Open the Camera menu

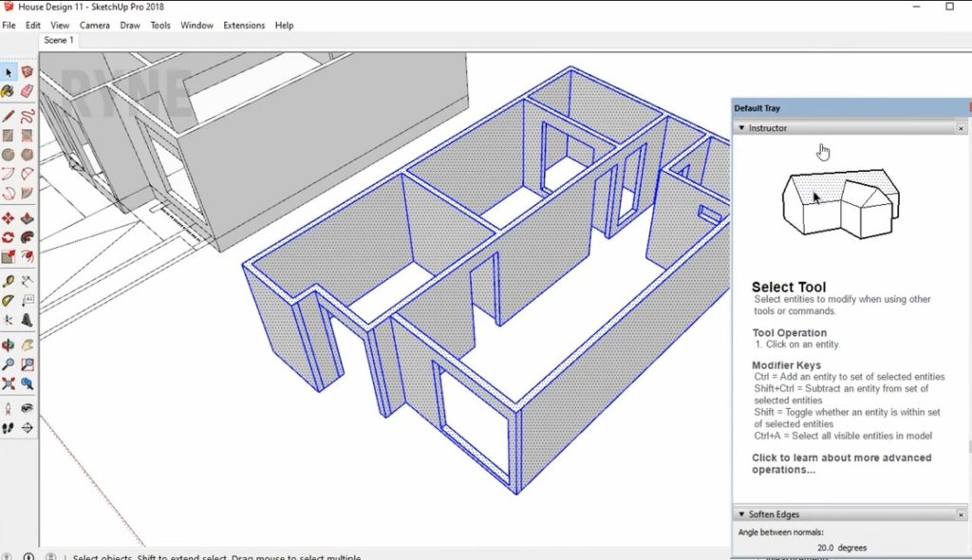94,26
